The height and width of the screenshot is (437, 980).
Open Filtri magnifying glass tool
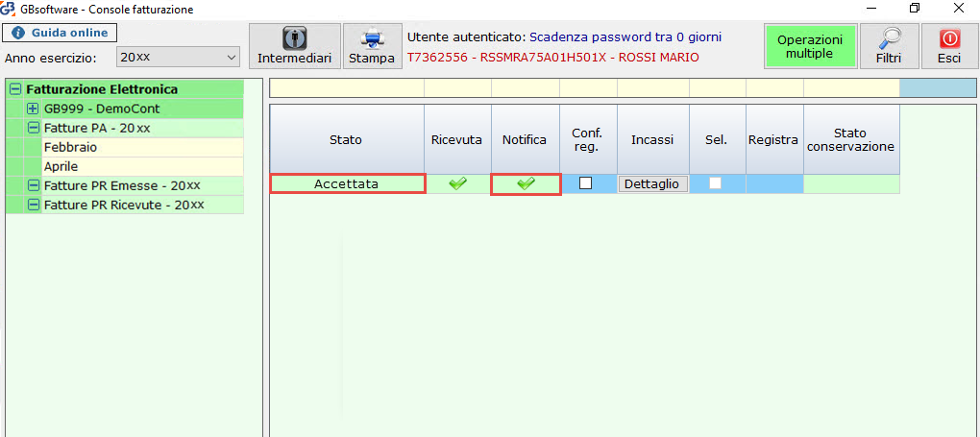[x=888, y=38]
